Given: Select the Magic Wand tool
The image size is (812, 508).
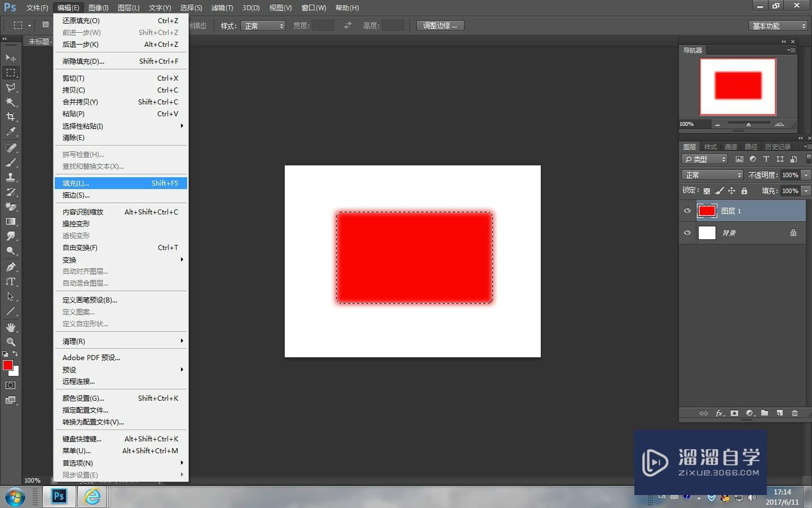Looking at the screenshot, I should 11,102.
